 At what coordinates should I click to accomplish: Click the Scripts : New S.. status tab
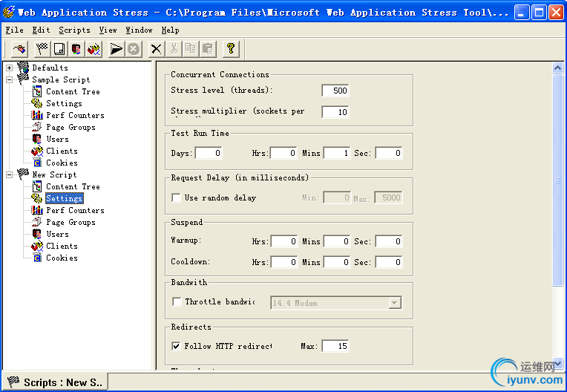(55, 382)
